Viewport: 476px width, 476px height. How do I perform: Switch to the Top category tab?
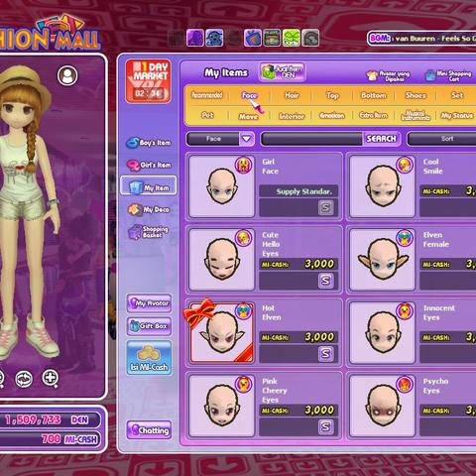tap(332, 95)
